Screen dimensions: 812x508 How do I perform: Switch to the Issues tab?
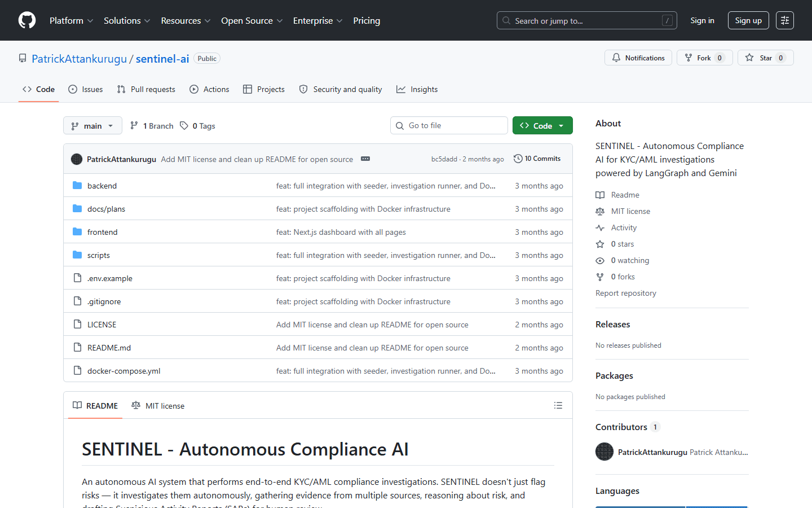pos(85,89)
